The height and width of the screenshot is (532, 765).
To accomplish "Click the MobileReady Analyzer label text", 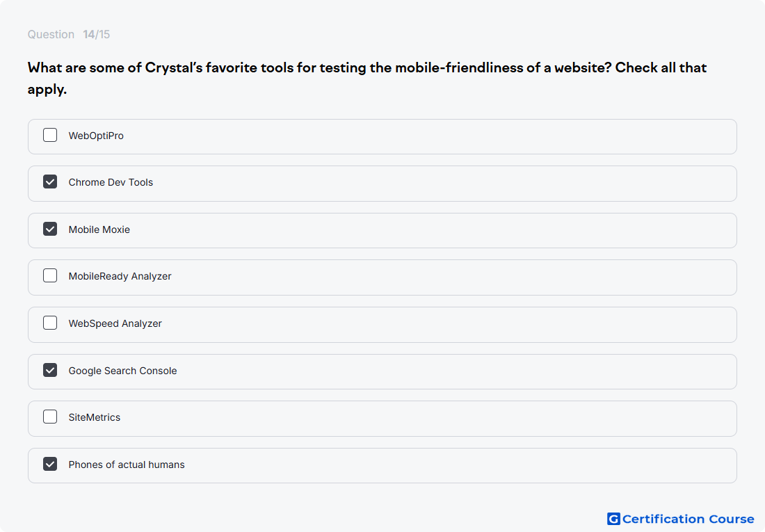I will [x=120, y=276].
